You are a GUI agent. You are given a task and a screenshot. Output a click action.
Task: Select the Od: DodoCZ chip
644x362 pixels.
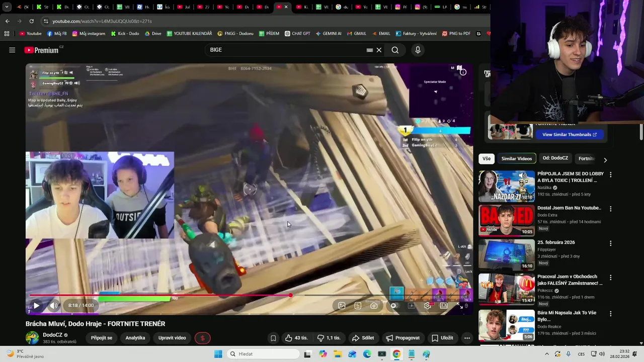tap(555, 158)
